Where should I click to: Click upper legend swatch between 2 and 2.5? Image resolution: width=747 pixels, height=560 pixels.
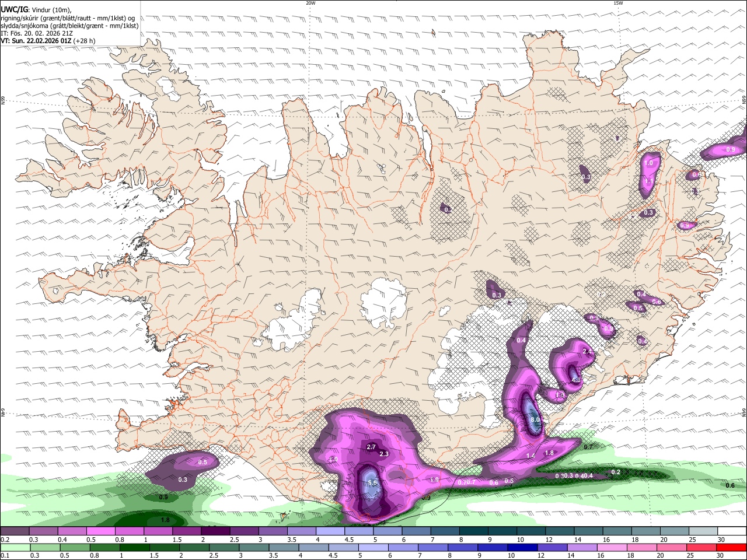[215, 531]
